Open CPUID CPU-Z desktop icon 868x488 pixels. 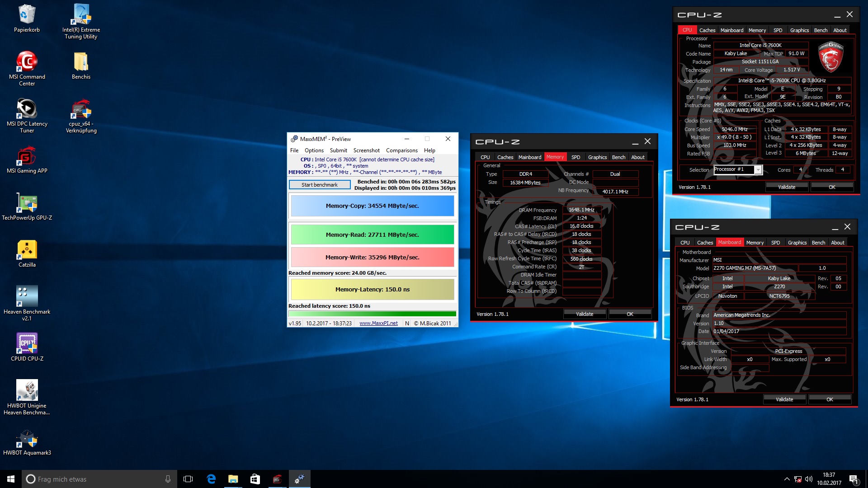click(x=27, y=347)
